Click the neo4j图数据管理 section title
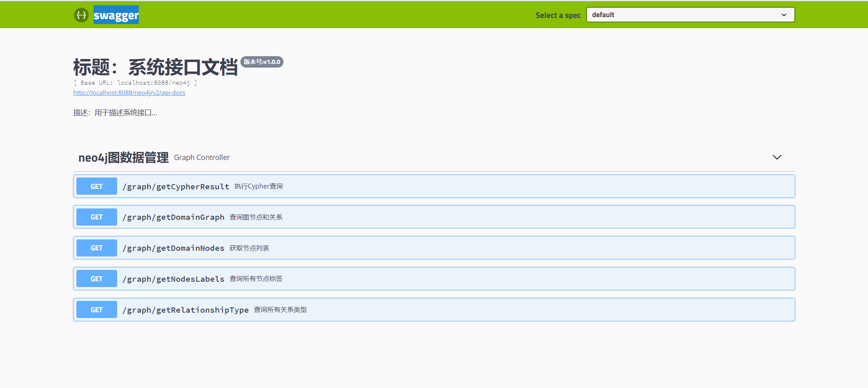This screenshot has width=868, height=388. tap(123, 158)
